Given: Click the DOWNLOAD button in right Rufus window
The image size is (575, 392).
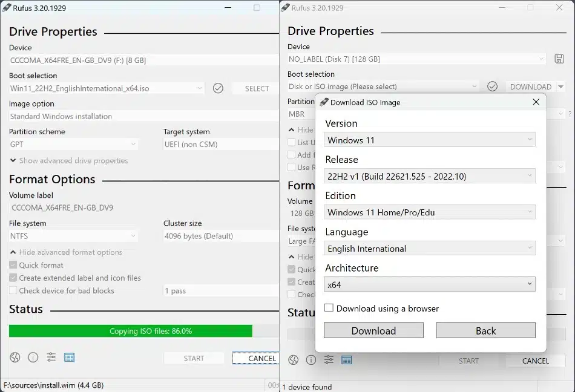Looking at the screenshot, I should click(531, 87).
